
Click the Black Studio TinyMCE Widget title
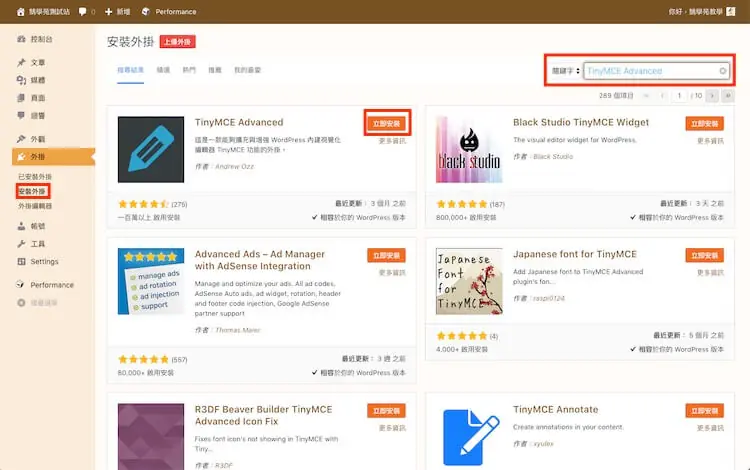click(581, 122)
